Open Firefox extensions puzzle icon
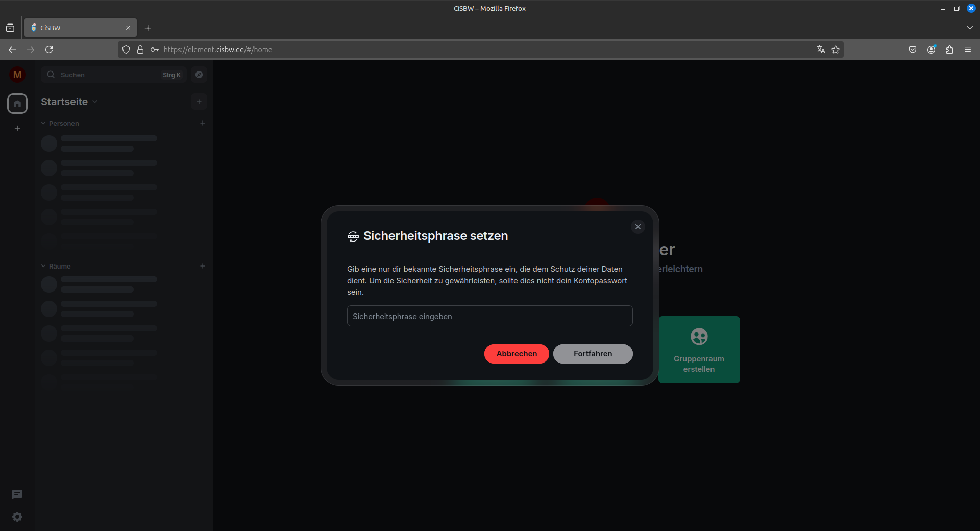 pos(949,50)
